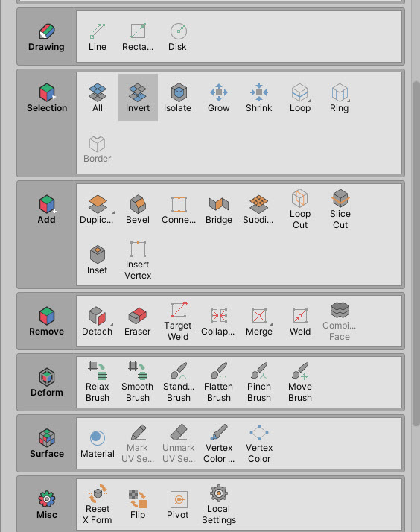The height and width of the screenshot is (532, 420).
Task: Select the Relax Brush
Action: (x=98, y=382)
